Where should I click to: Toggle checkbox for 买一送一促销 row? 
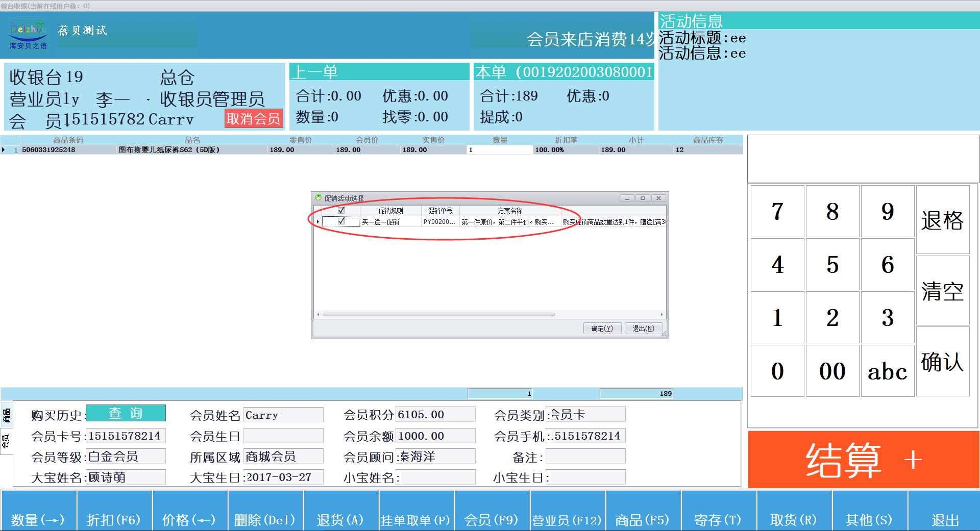point(341,221)
